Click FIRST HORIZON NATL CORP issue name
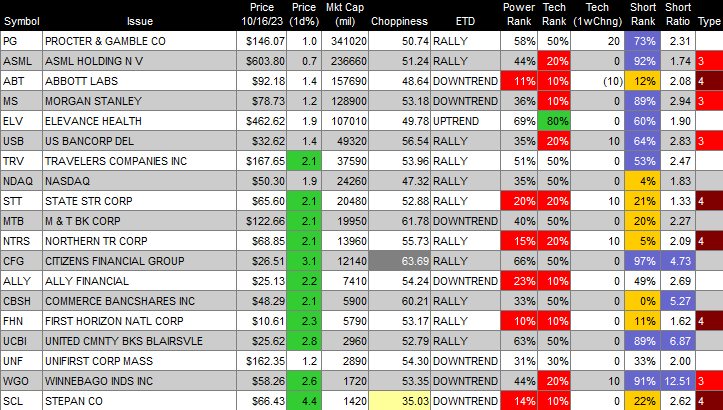This screenshot has height=410, width=723. pos(114,321)
